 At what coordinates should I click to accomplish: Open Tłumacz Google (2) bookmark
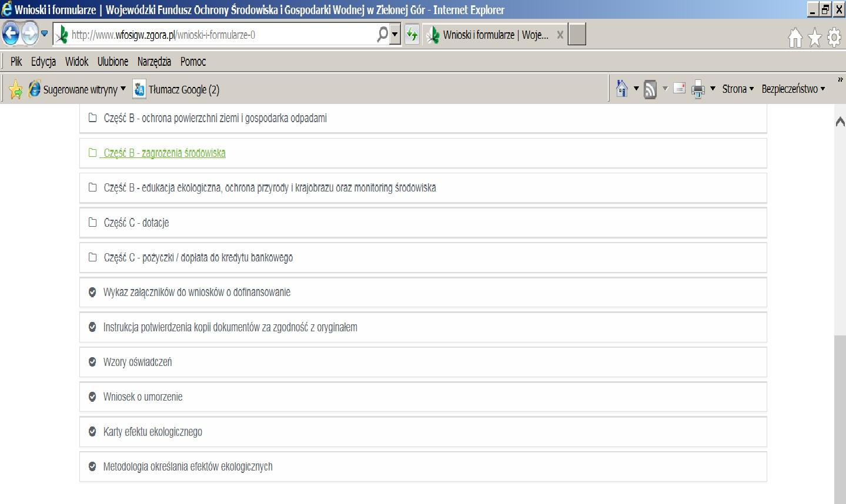(x=176, y=89)
